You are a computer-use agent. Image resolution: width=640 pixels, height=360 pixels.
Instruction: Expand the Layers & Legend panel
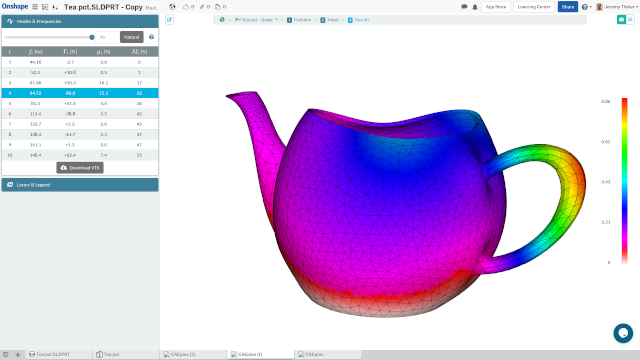(x=80, y=185)
